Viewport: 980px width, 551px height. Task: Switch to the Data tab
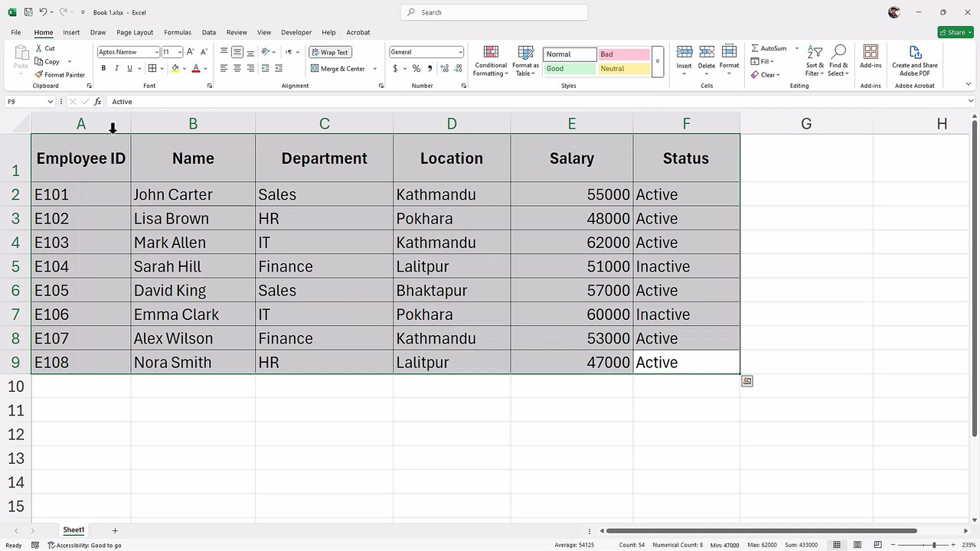pyautogui.click(x=209, y=32)
